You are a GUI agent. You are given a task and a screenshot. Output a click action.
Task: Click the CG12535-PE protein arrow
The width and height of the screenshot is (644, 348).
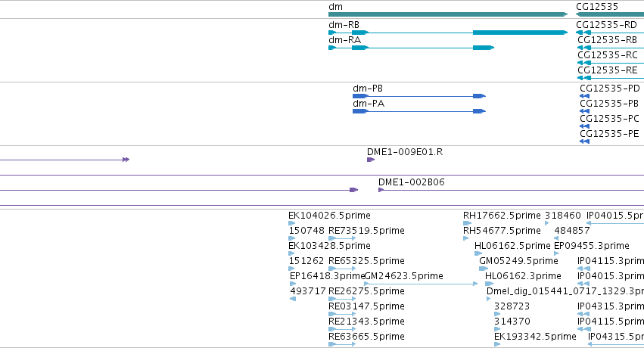click(584, 141)
